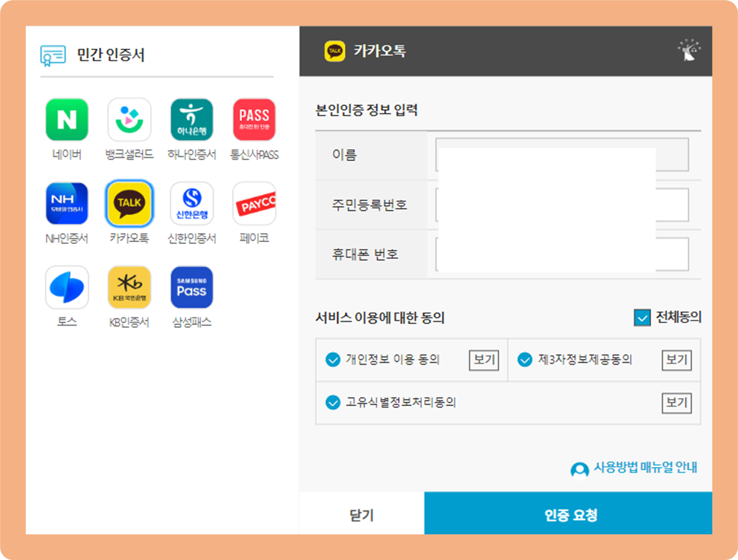Click the 민간 인증서 title text
The image size is (738, 560).
(111, 55)
